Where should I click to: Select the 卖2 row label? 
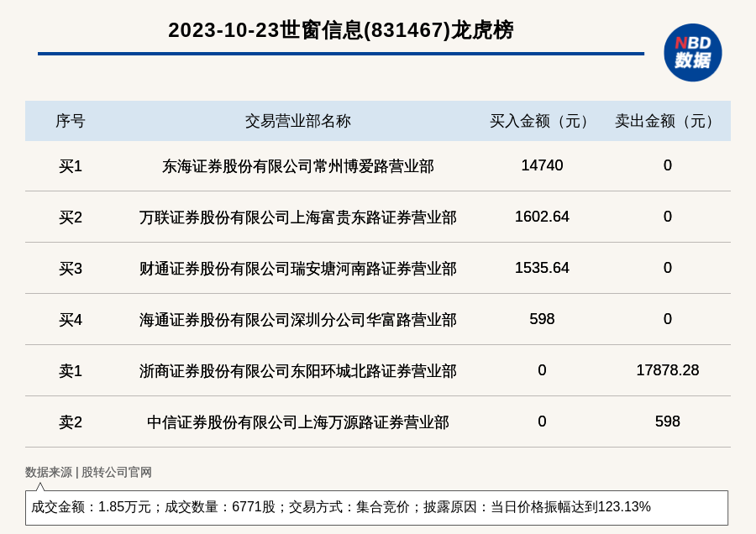[71, 422]
